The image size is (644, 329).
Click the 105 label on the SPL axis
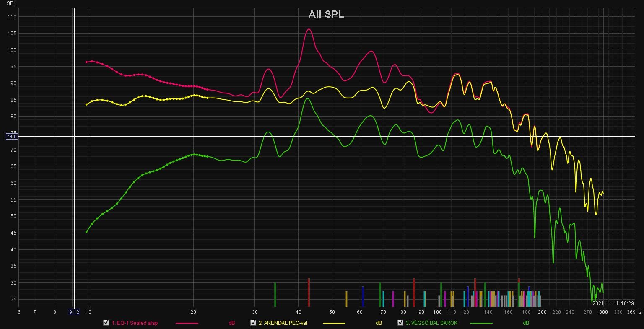tap(12, 34)
